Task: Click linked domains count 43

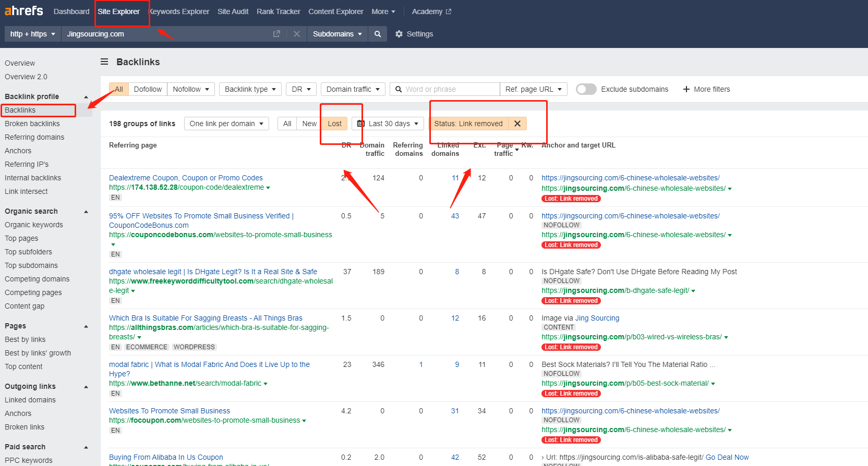Action: click(x=455, y=216)
